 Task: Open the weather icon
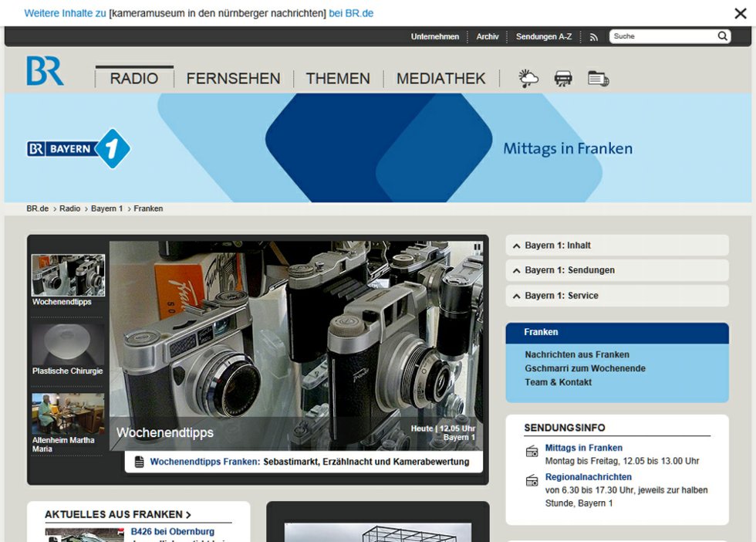[528, 78]
